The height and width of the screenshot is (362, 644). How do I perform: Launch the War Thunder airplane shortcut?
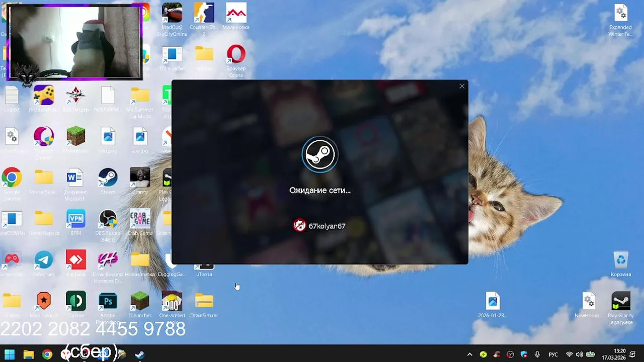(x=76, y=100)
